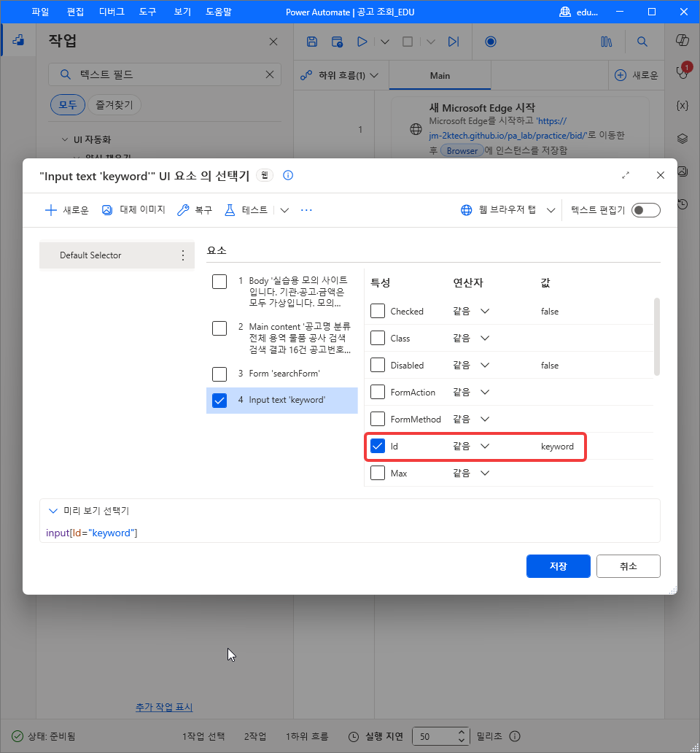
Task: Click the 새로운 plus button in dialog toolbar
Action: [66, 210]
